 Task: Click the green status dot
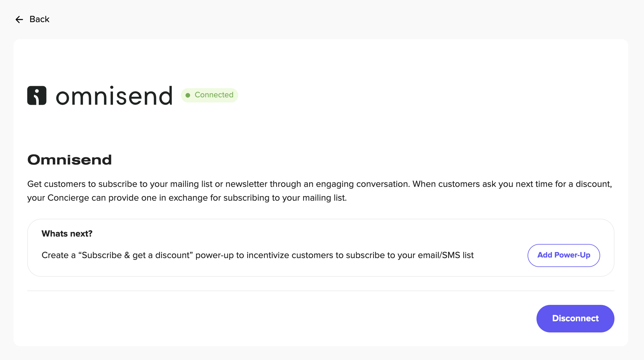pyautogui.click(x=188, y=95)
